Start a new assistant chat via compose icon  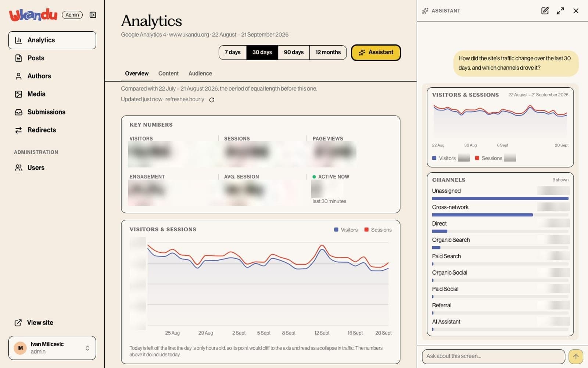(x=545, y=11)
